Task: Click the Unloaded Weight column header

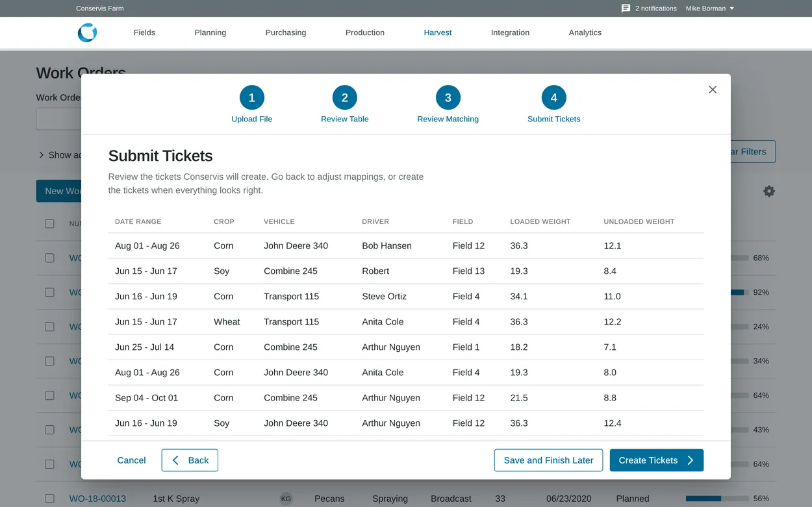Action: 639,221
